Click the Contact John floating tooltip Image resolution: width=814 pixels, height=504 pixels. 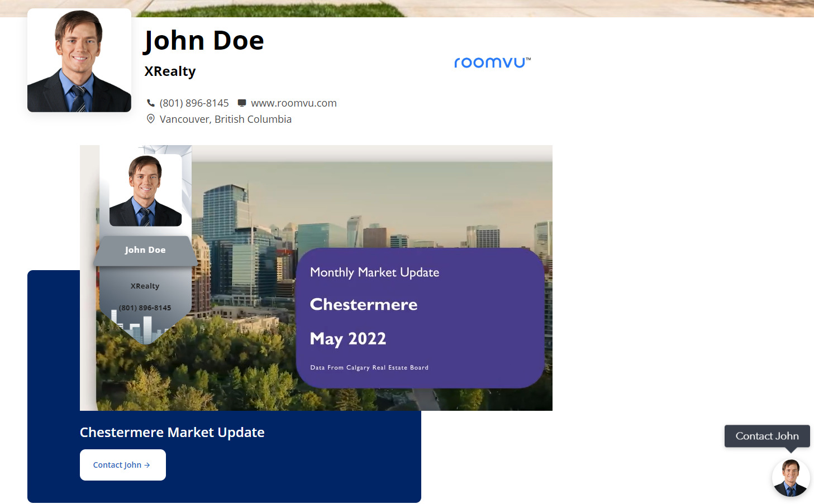(767, 436)
